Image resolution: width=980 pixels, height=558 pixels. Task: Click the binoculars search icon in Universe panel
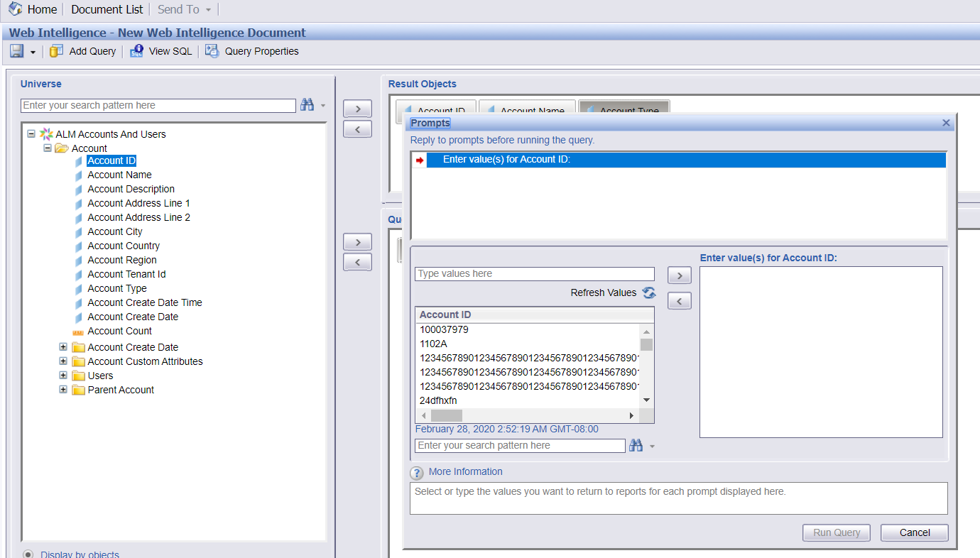coord(307,105)
